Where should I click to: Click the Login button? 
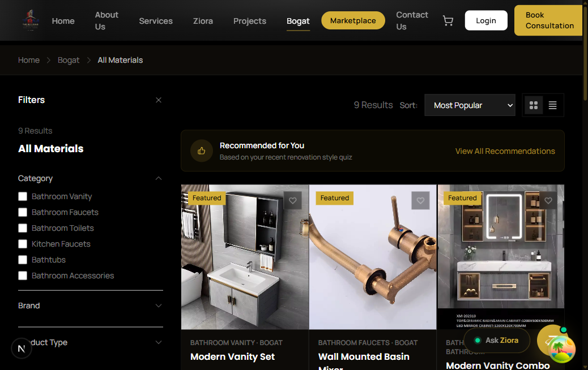(x=486, y=20)
